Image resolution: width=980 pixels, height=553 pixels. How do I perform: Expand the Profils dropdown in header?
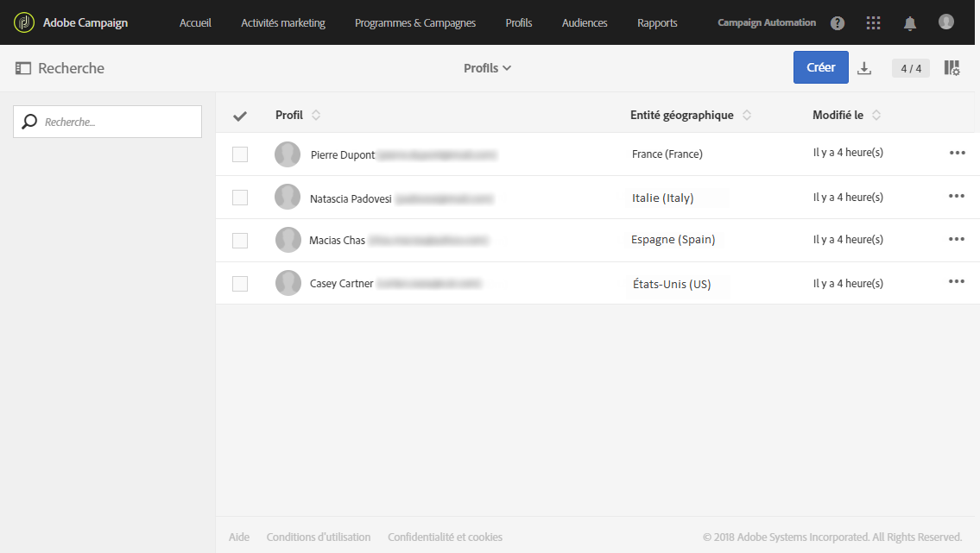click(x=488, y=68)
